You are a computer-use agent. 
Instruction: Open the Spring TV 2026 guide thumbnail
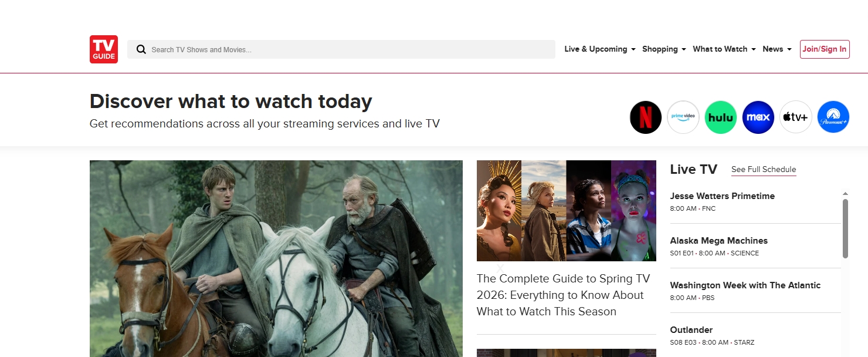tap(567, 211)
